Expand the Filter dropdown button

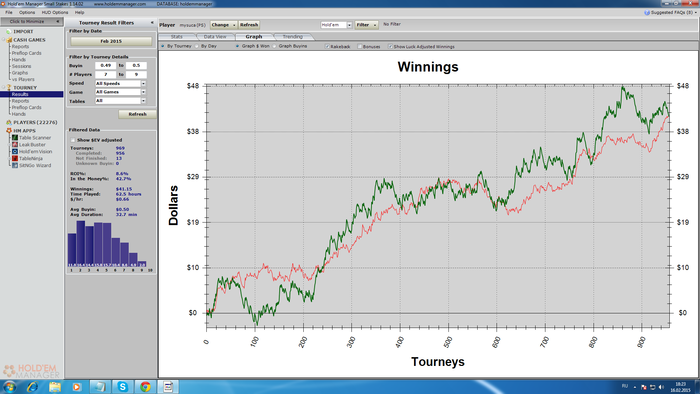(367, 25)
